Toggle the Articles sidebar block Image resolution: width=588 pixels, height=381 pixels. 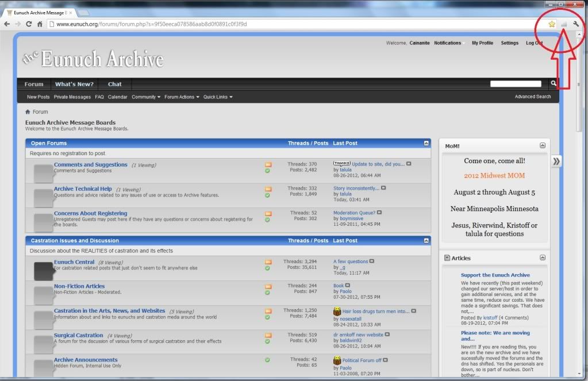[543, 258]
